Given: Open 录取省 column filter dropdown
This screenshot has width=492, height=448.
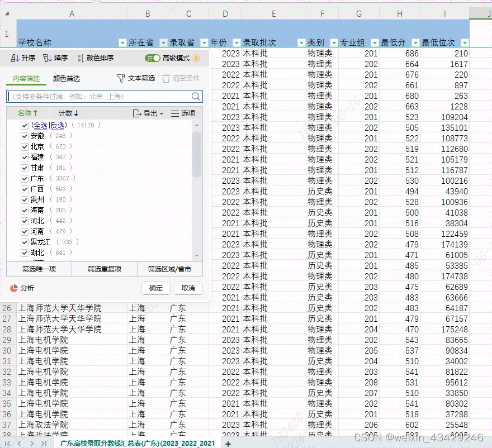Looking at the screenshot, I should click(x=204, y=42).
